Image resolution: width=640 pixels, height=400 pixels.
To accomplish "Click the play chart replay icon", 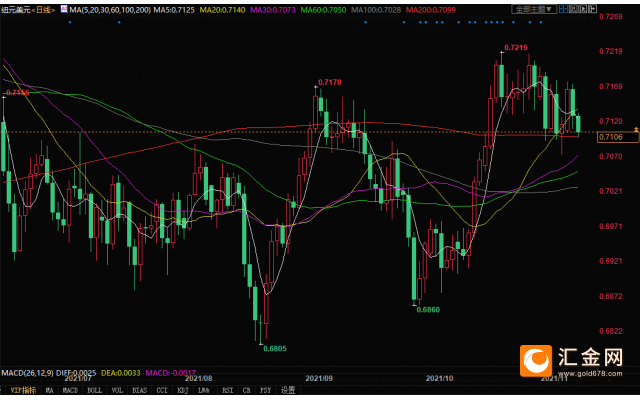I will 583,9.
